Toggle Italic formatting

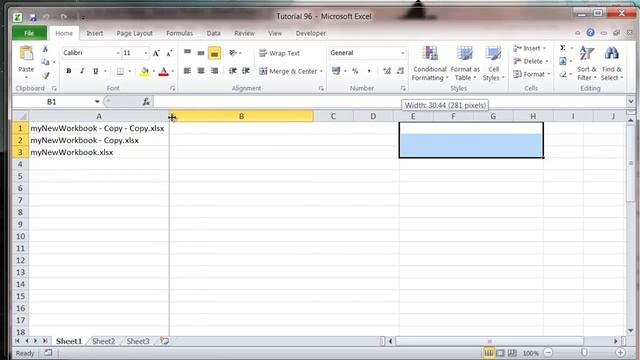[x=82, y=71]
